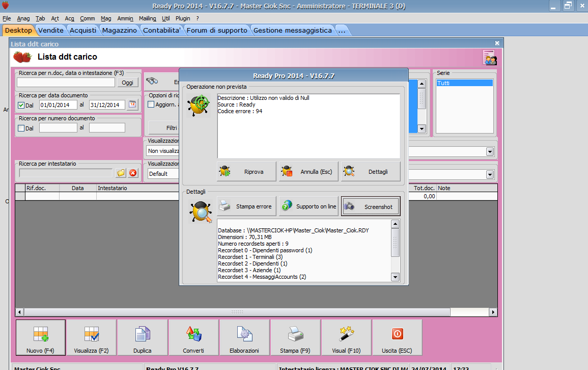Clear intestatario with the red X icon
This screenshot has height=370, width=588.
pos(133,173)
